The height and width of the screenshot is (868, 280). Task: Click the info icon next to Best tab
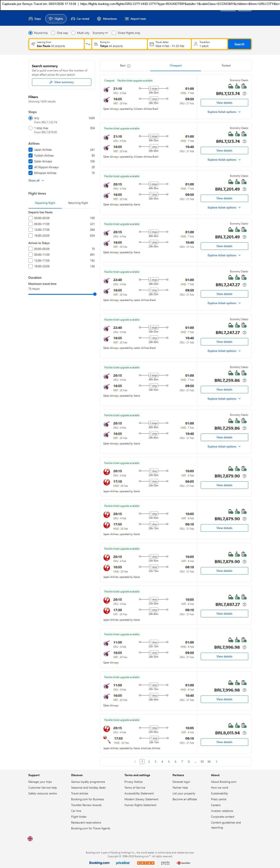pos(128,66)
